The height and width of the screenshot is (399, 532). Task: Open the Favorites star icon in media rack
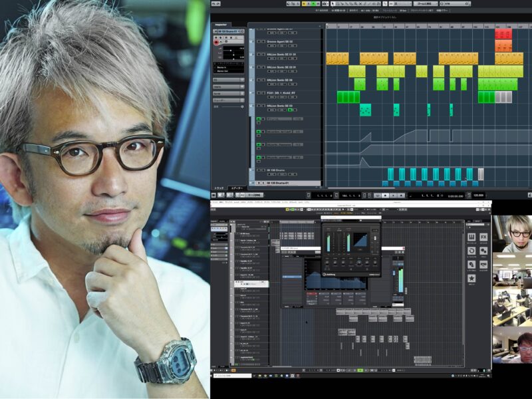click(x=471, y=278)
